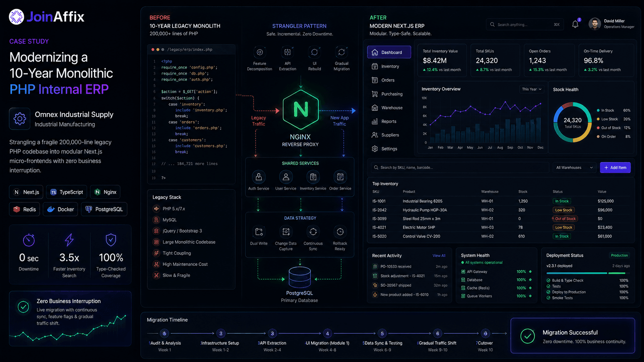Click the Slow & Fragile stack icon
The image size is (644, 362).
pyautogui.click(x=156, y=275)
